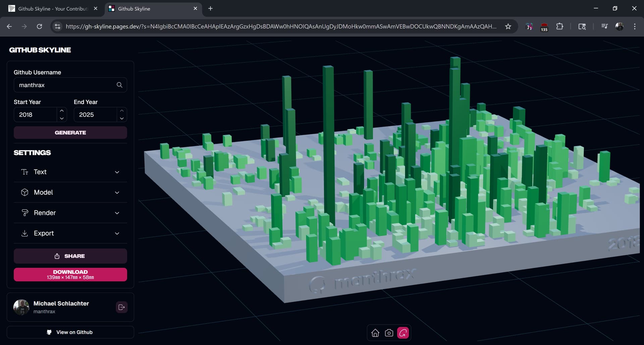Switch to the first Github Skyline tab
Screen dimensions: 644x345
(53, 9)
